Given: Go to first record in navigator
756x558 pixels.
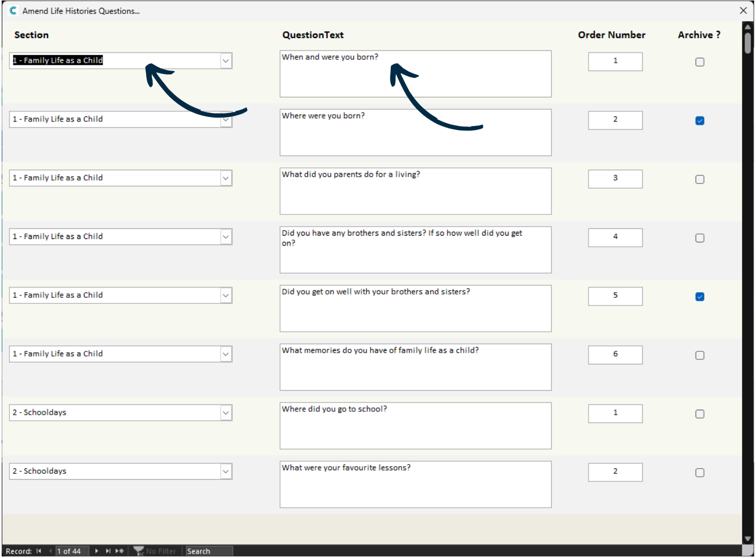Looking at the screenshot, I should (x=39, y=551).
